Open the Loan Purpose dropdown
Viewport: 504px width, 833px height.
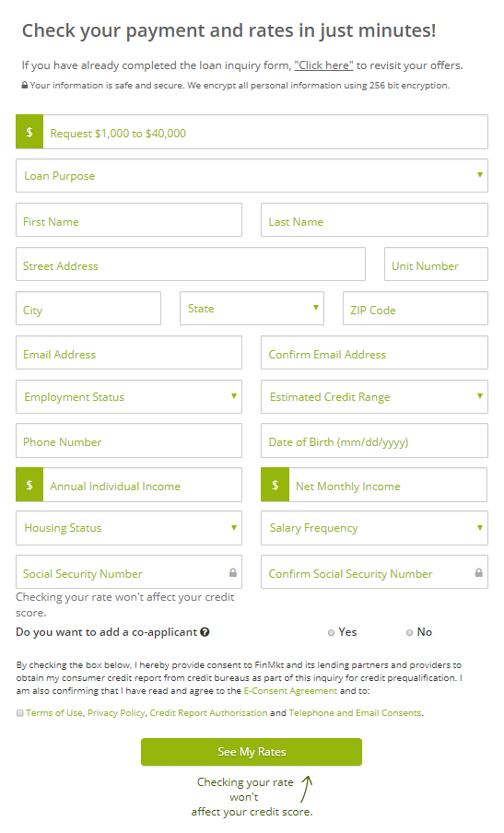click(252, 175)
